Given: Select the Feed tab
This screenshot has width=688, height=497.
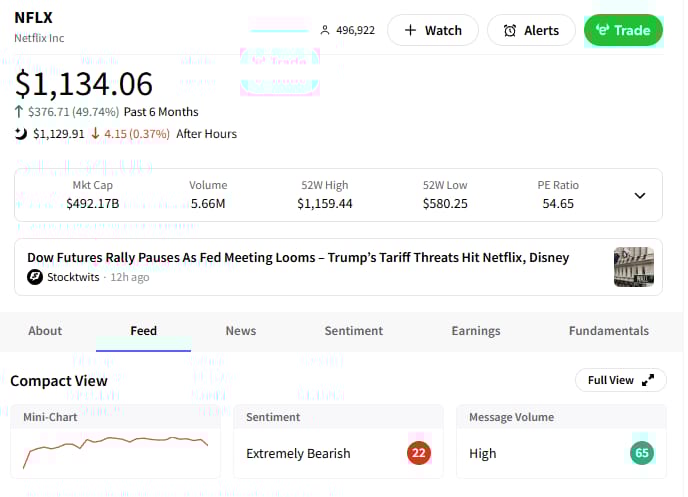Looking at the screenshot, I should coord(143,331).
